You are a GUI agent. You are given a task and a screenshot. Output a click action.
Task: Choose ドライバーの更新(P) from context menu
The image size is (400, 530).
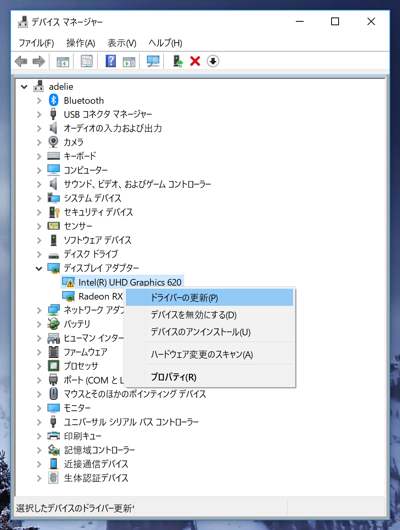[x=209, y=297]
